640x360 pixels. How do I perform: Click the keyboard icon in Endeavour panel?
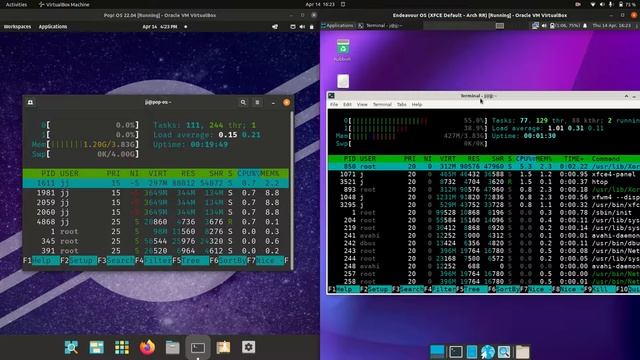point(500,26)
